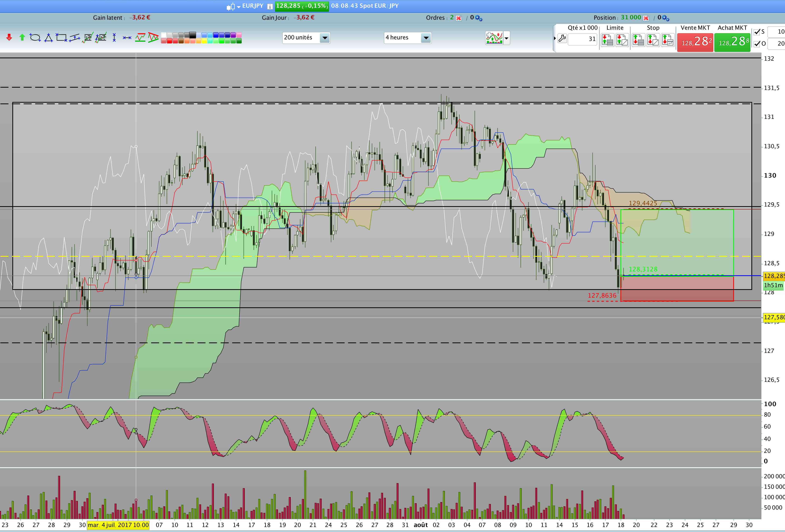The image size is (785, 532).
Task: Click the 127,8636 stop level label
Action: tap(602, 296)
